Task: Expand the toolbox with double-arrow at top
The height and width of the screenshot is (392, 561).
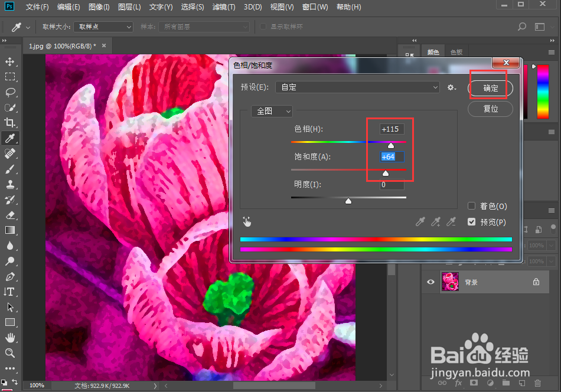Action: (4, 40)
